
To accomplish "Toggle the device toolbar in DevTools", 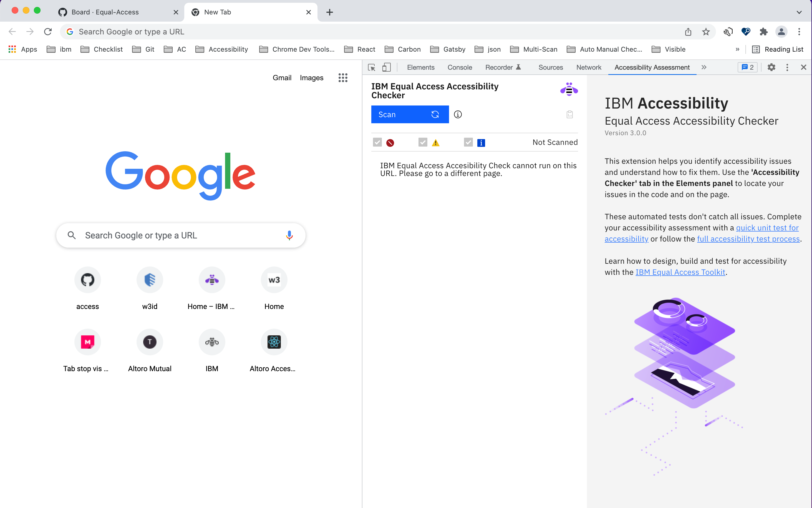I will (387, 67).
